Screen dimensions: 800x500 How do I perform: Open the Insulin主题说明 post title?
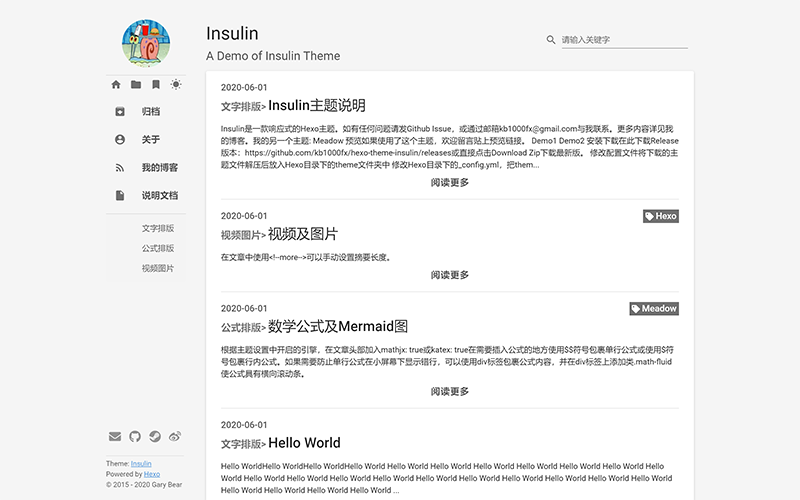[x=317, y=106]
